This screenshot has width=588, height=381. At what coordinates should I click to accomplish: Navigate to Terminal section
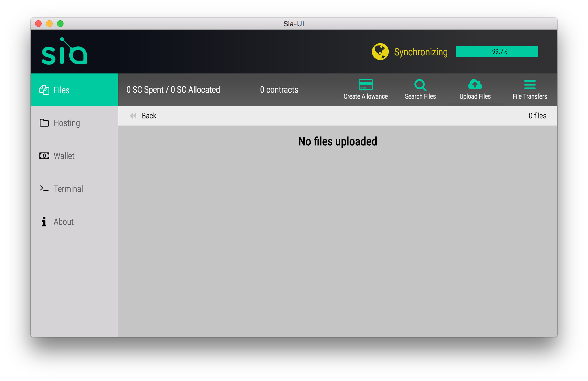click(x=69, y=189)
